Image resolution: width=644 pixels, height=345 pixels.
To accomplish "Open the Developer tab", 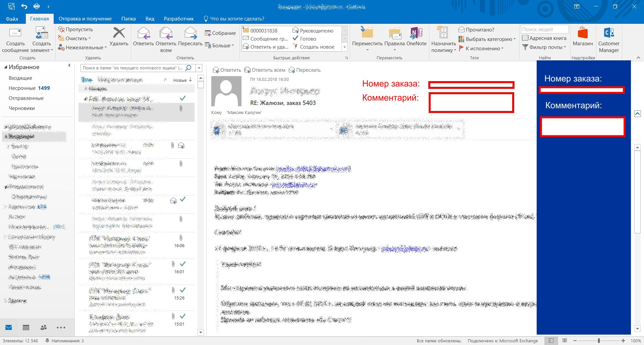I will click(179, 19).
